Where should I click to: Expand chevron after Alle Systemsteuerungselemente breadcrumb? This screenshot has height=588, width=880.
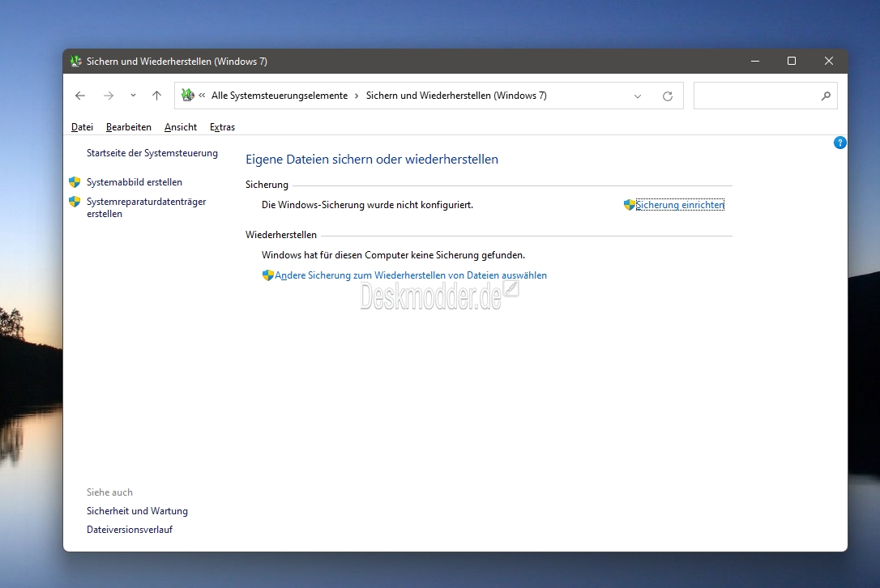pyautogui.click(x=357, y=96)
